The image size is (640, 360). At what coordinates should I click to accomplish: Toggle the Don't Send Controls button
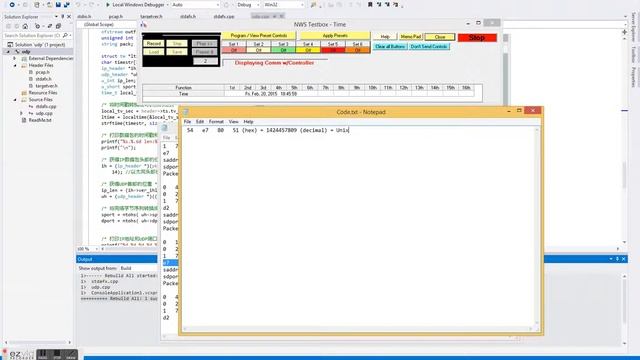[429, 47]
